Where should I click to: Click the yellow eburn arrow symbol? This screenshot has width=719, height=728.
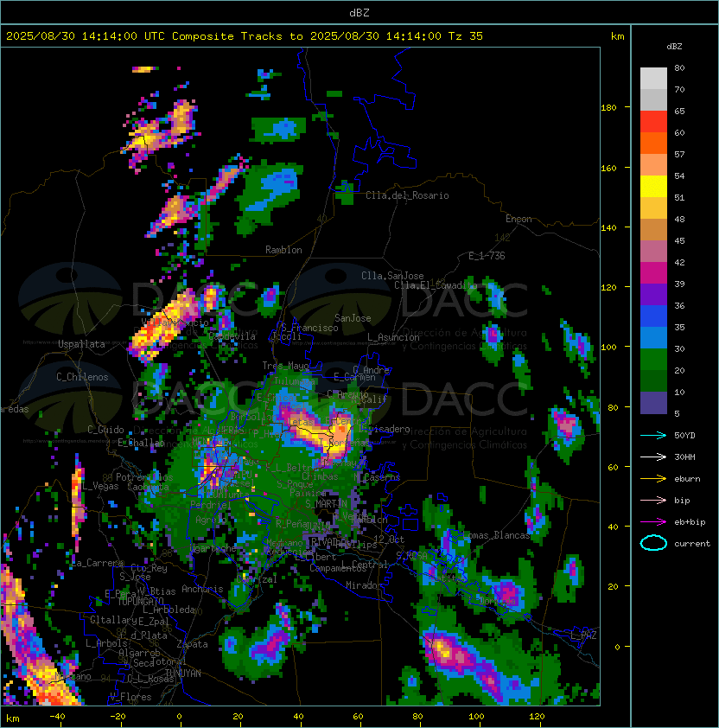(x=653, y=479)
